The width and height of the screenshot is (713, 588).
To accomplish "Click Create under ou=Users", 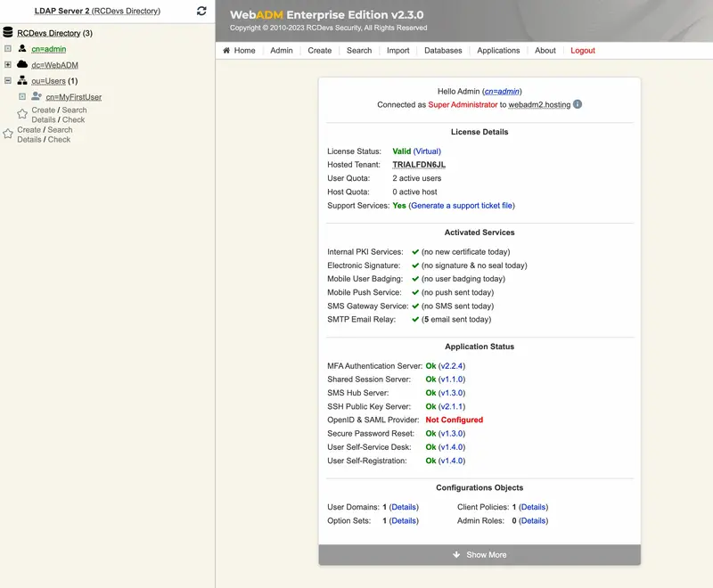I will [x=43, y=110].
